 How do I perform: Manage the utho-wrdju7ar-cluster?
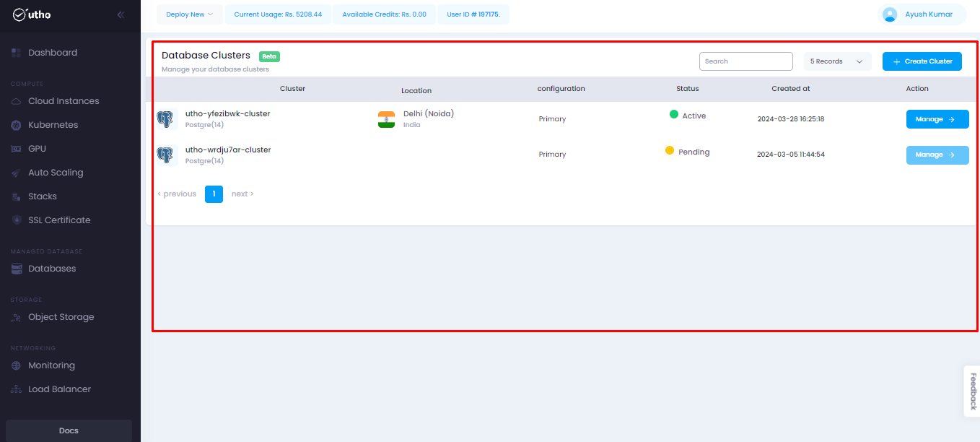click(937, 155)
